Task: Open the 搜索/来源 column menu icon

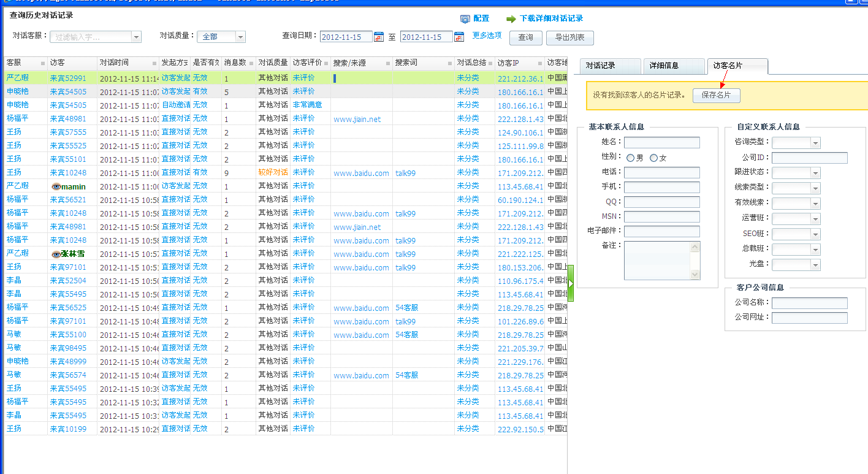Action: [388, 63]
